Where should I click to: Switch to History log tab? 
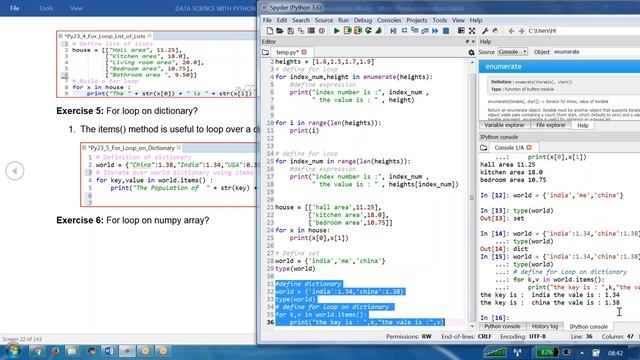pos(544,327)
